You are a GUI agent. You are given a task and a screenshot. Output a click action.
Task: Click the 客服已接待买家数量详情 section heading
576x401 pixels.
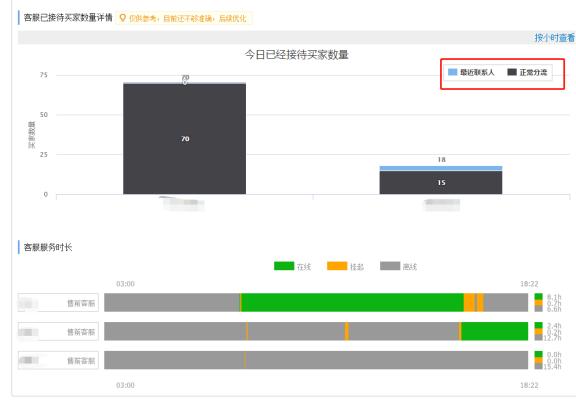(x=68, y=18)
